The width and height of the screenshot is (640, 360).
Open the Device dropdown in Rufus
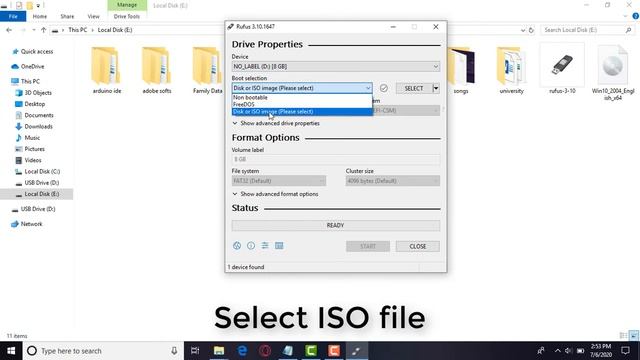(x=336, y=66)
